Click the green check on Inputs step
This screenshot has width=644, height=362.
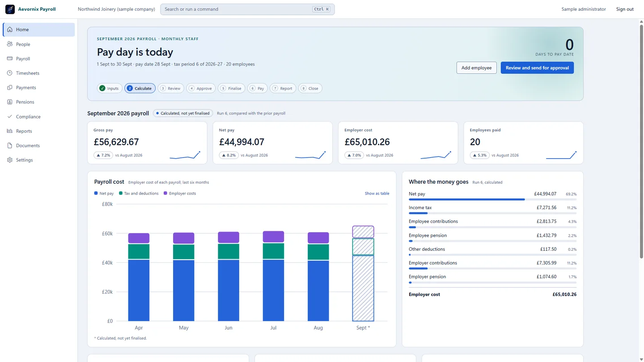pyautogui.click(x=102, y=88)
